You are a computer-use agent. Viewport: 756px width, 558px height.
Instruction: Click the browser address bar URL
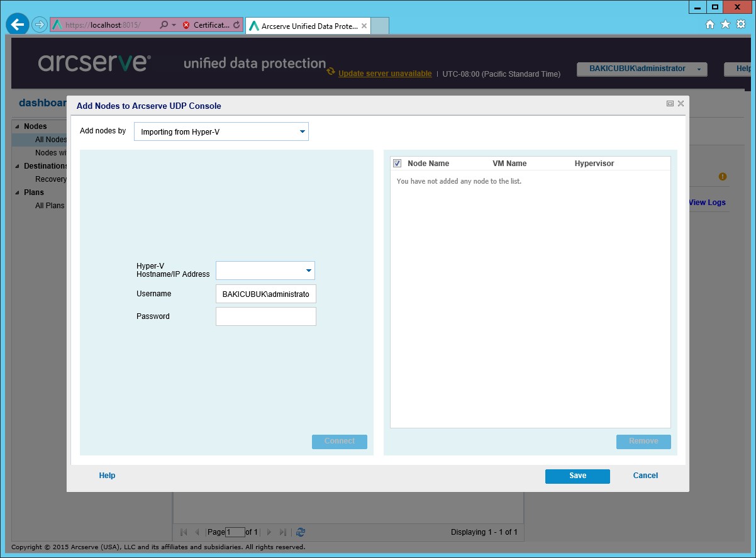tap(103, 25)
